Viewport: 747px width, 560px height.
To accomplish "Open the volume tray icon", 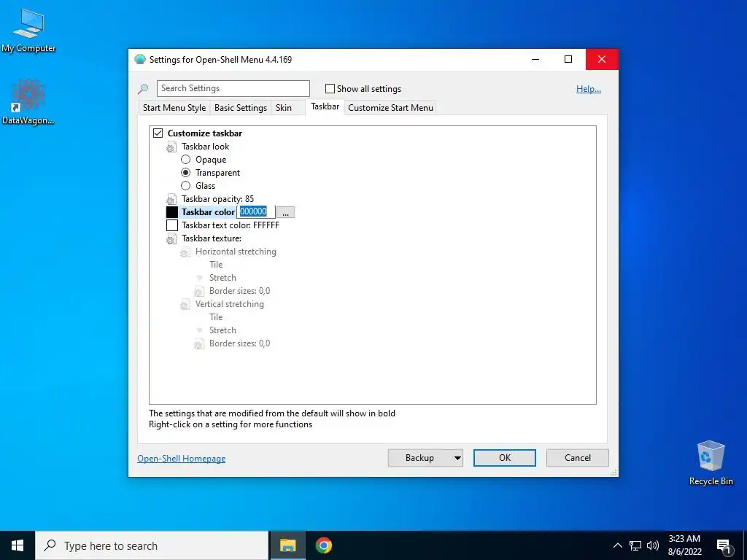I will [653, 545].
